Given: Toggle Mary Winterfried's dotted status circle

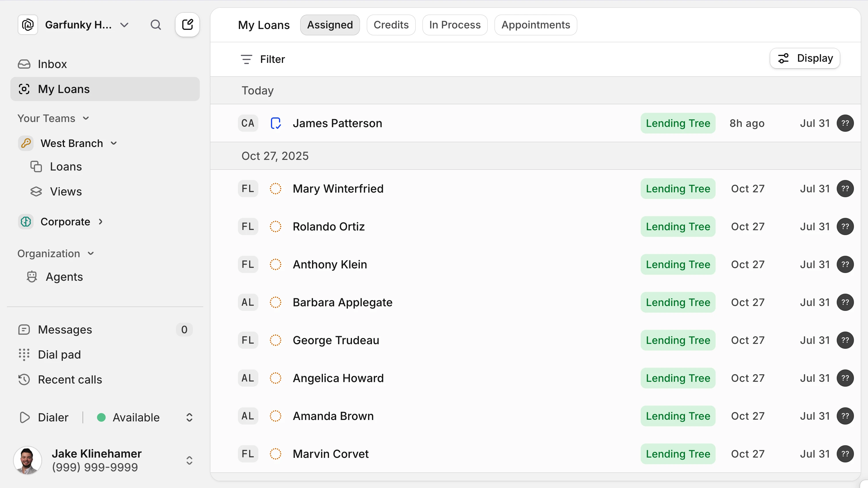Looking at the screenshot, I should coord(275,189).
